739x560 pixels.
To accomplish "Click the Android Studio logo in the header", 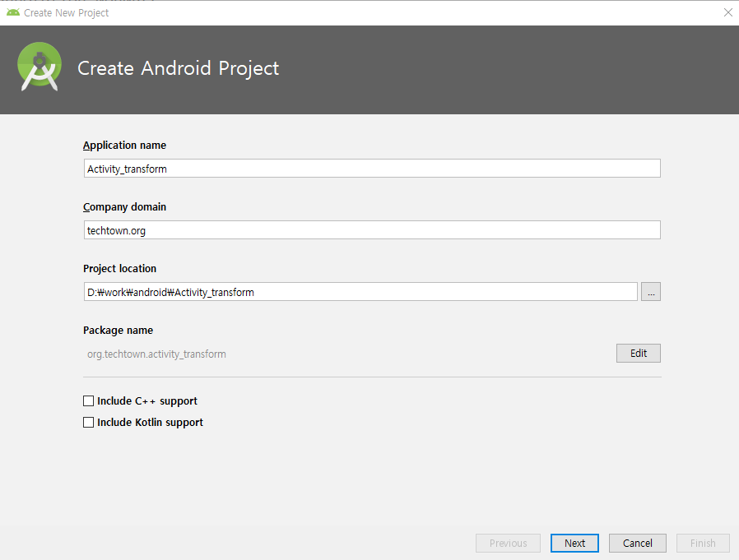I will coord(40,67).
